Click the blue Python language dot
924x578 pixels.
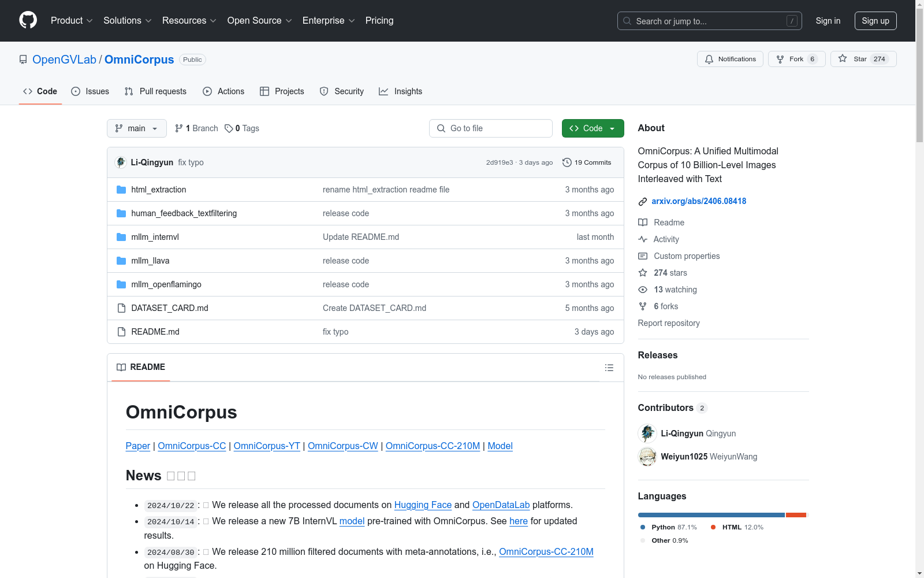tap(643, 527)
